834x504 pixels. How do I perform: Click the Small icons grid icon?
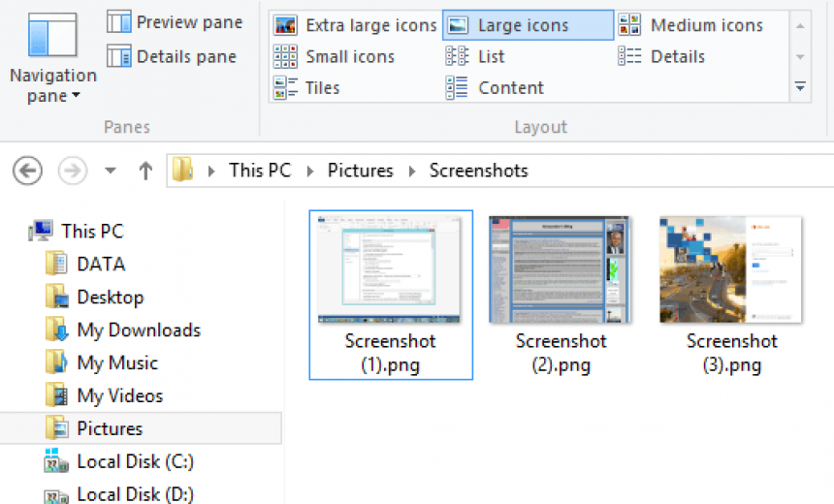click(x=285, y=56)
